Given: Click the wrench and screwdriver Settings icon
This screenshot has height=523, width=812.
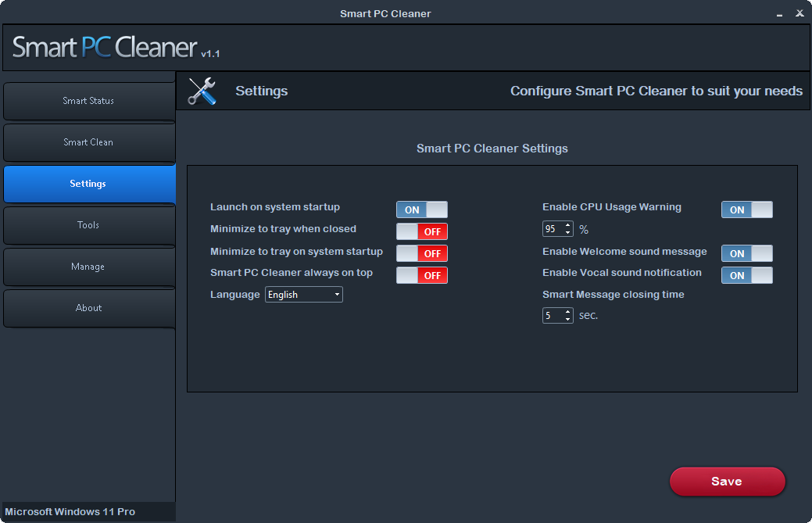Looking at the screenshot, I should (202, 91).
